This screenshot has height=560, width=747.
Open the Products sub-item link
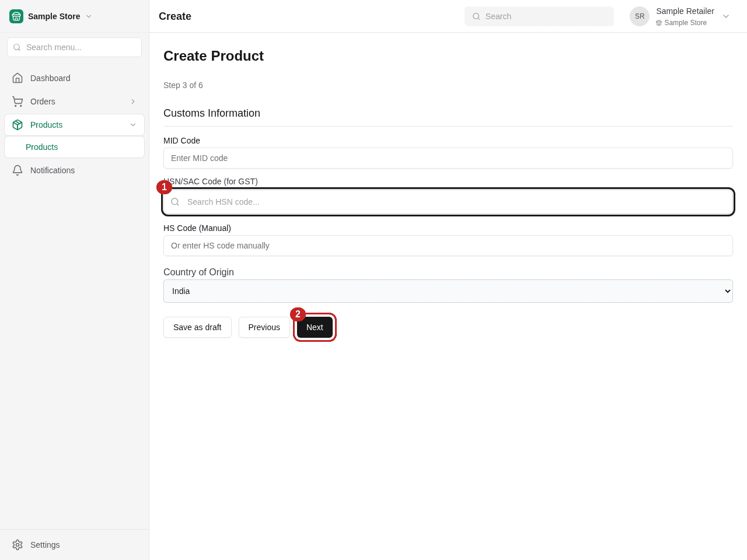(74, 147)
